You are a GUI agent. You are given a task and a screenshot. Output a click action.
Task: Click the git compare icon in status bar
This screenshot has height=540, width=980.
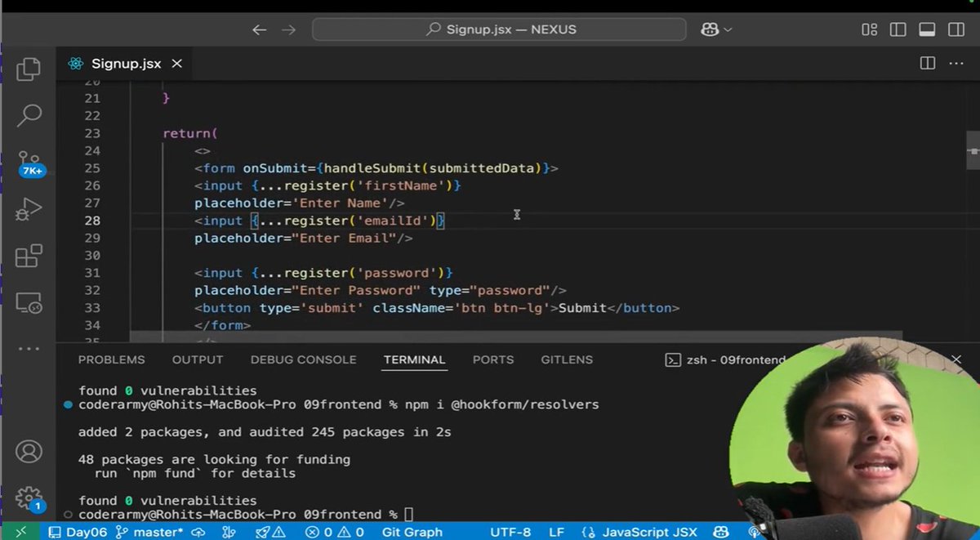(229, 532)
